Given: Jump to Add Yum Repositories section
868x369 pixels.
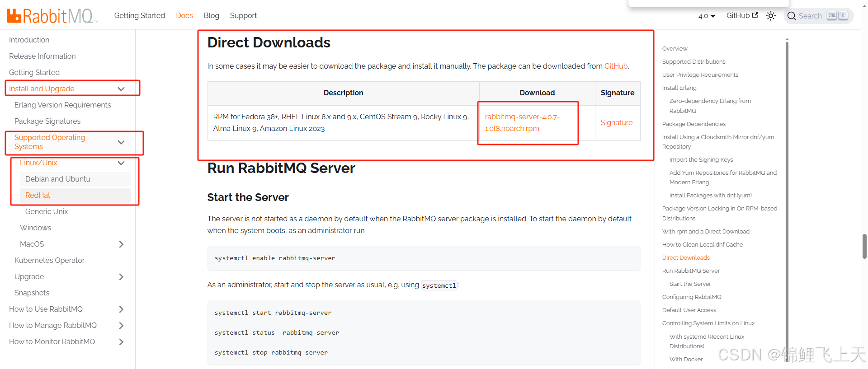Looking at the screenshot, I should pyautogui.click(x=723, y=177).
